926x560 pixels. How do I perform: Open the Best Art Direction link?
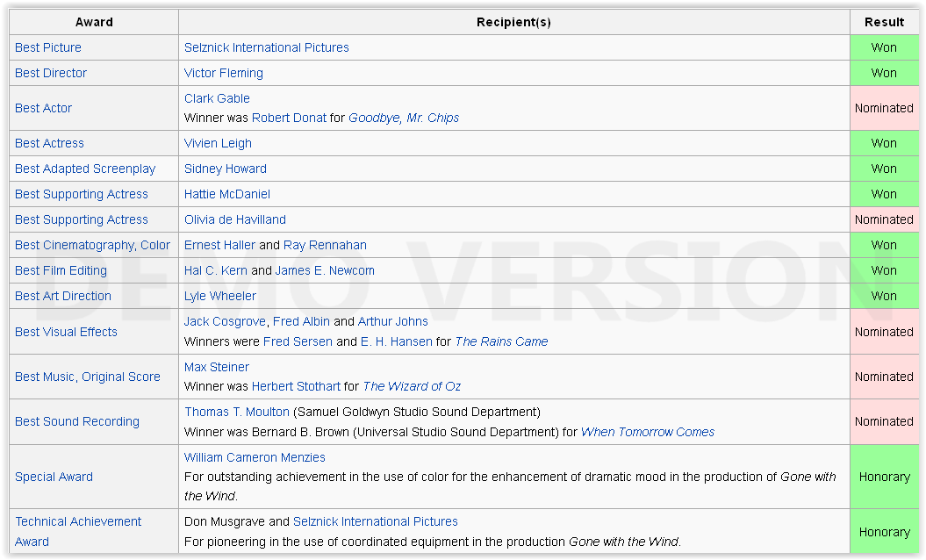[x=62, y=295]
